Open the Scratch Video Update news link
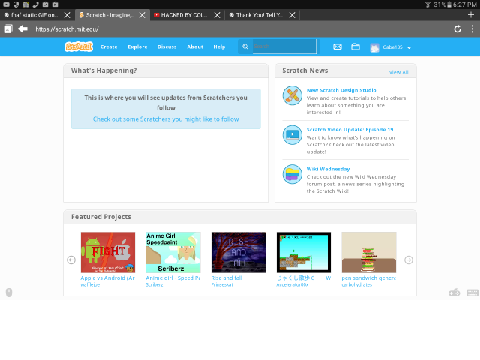Viewport: 480px width, 360px height. pos(350,130)
